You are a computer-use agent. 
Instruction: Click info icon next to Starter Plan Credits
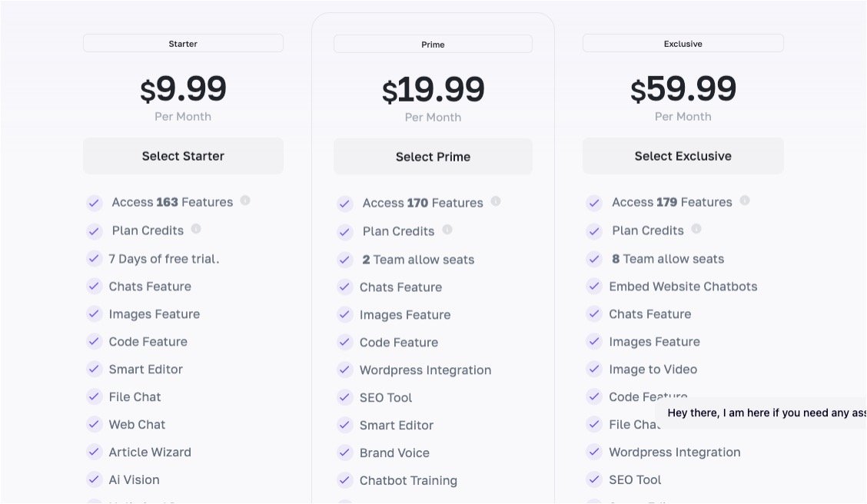[196, 229]
